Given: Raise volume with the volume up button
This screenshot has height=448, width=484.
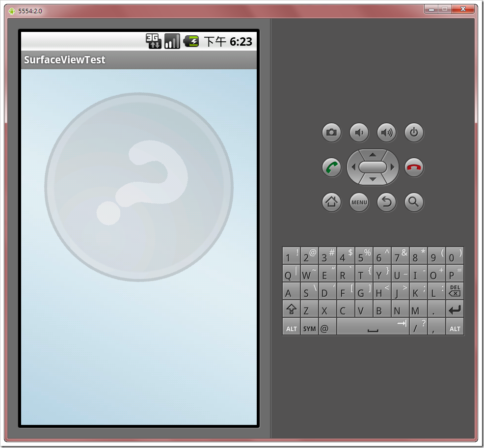Looking at the screenshot, I should (x=386, y=133).
